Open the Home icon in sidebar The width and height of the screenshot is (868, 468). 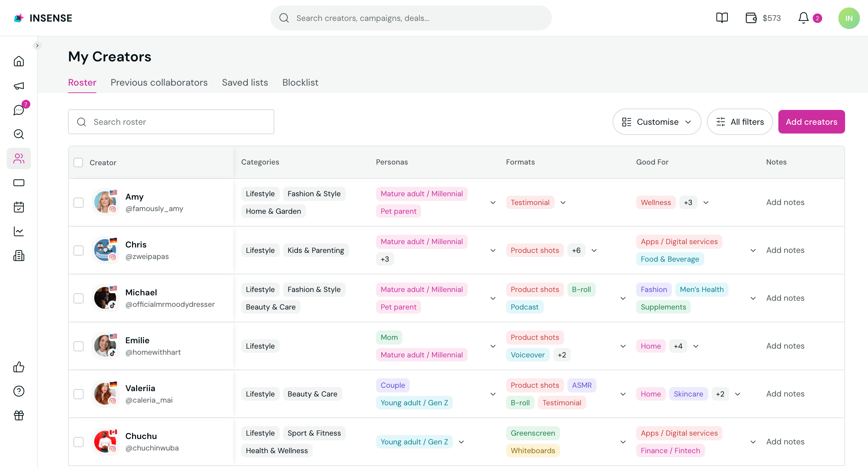tap(19, 61)
